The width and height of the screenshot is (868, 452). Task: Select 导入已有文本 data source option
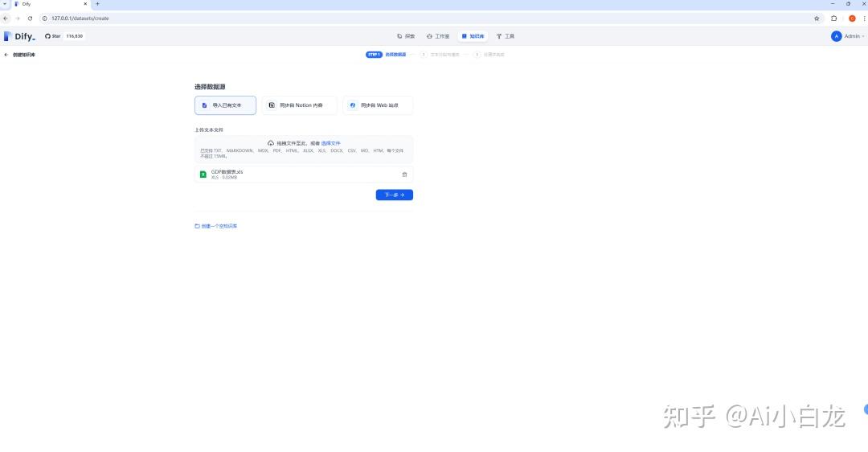click(225, 105)
